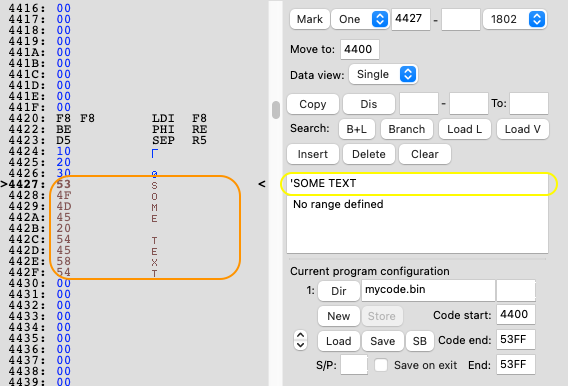The height and width of the screenshot is (386, 568).
Task: Open the One mark mode dropdown
Action: [x=360, y=19]
